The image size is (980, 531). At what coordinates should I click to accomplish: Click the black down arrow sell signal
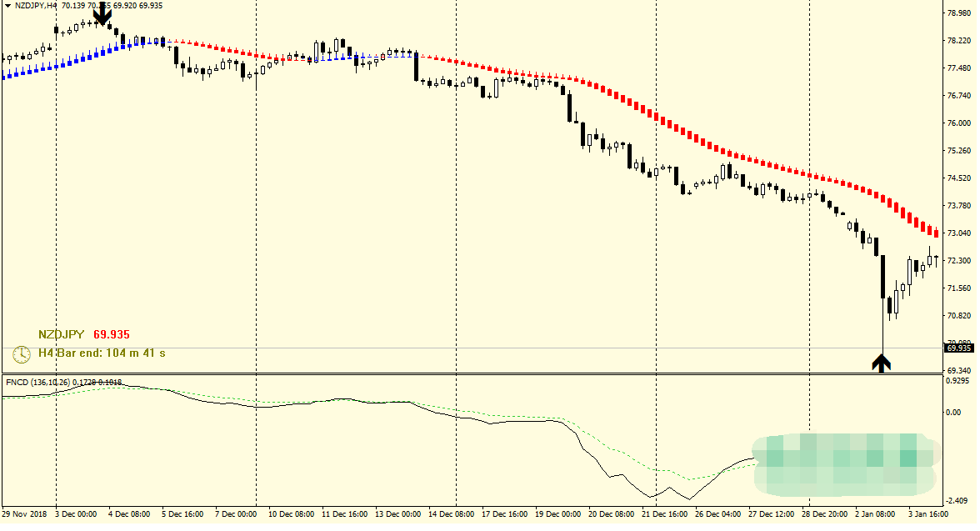(x=102, y=15)
